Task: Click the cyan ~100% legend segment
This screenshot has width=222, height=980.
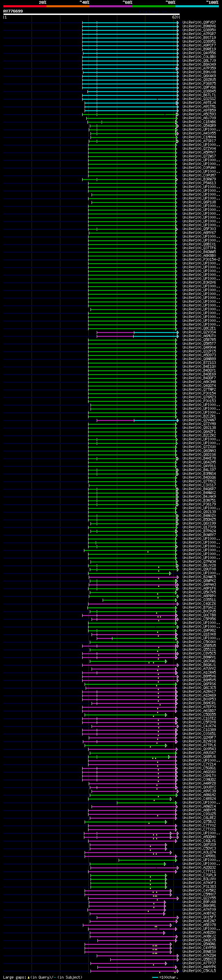Action: click(197, 6)
